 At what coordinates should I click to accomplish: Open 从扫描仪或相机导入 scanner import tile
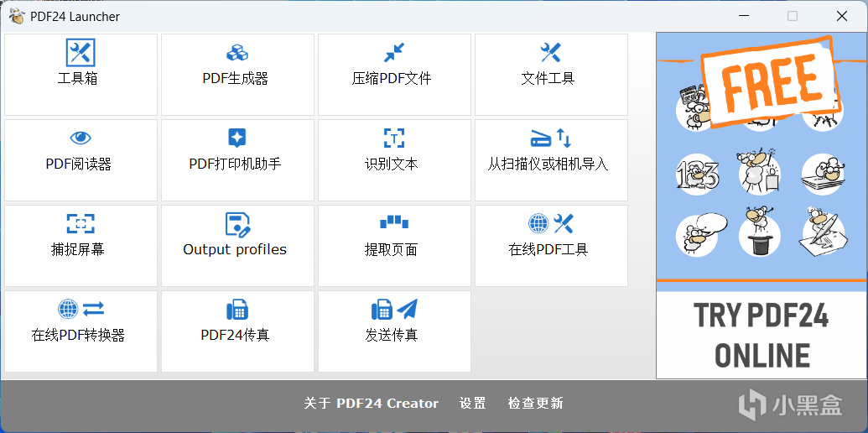[551, 160]
